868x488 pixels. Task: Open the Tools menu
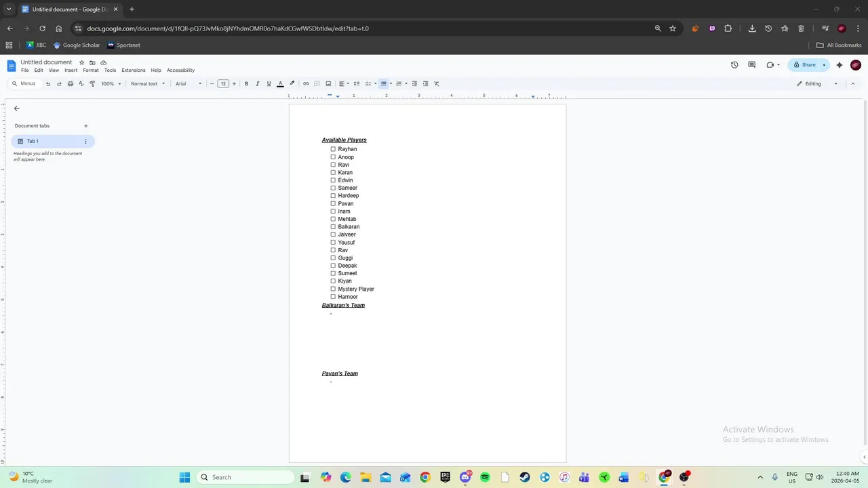pos(110,70)
